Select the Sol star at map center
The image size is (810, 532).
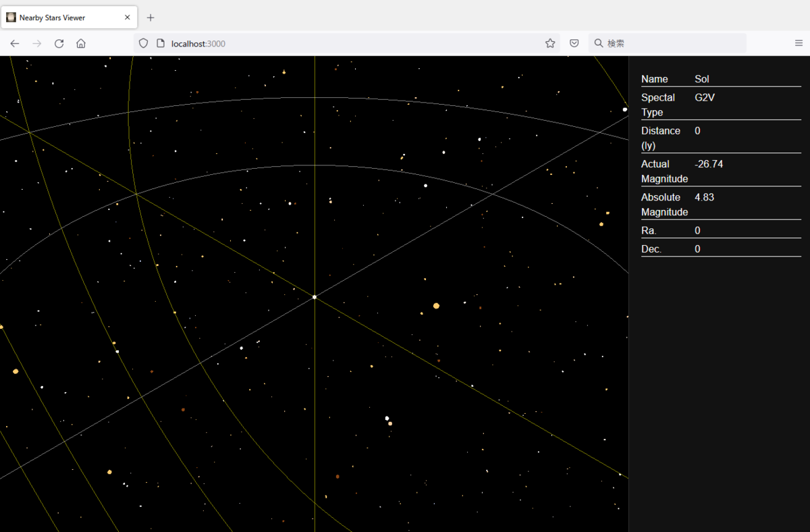[x=315, y=297]
